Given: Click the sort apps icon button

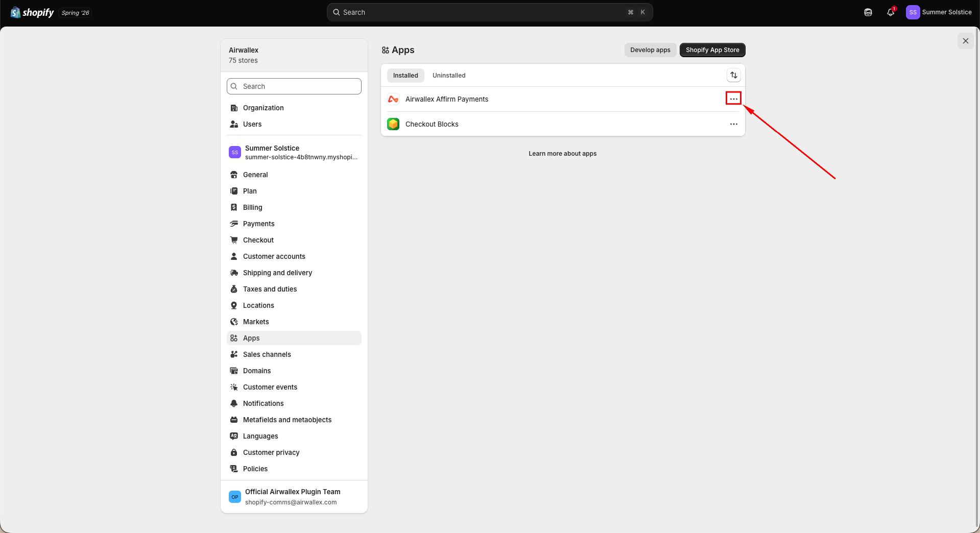Looking at the screenshot, I should [734, 75].
